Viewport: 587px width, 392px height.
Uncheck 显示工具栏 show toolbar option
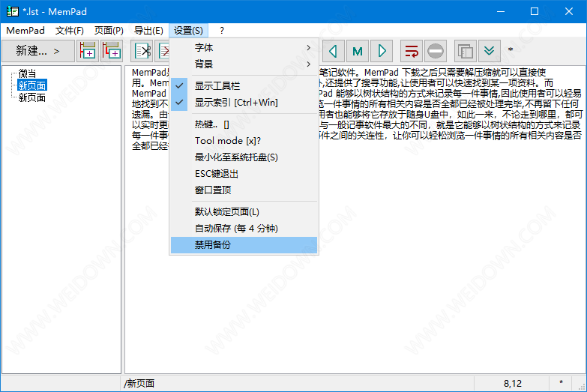pyautogui.click(x=244, y=85)
